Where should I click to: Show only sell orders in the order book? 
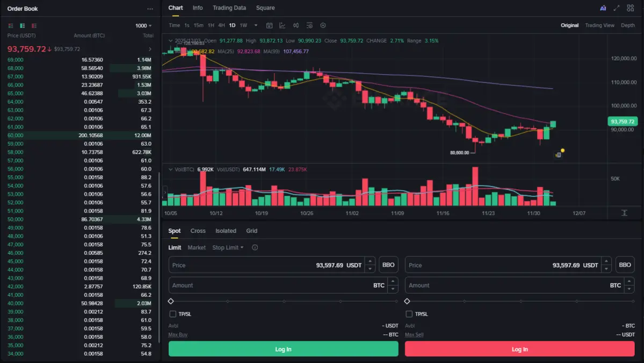pos(34,25)
